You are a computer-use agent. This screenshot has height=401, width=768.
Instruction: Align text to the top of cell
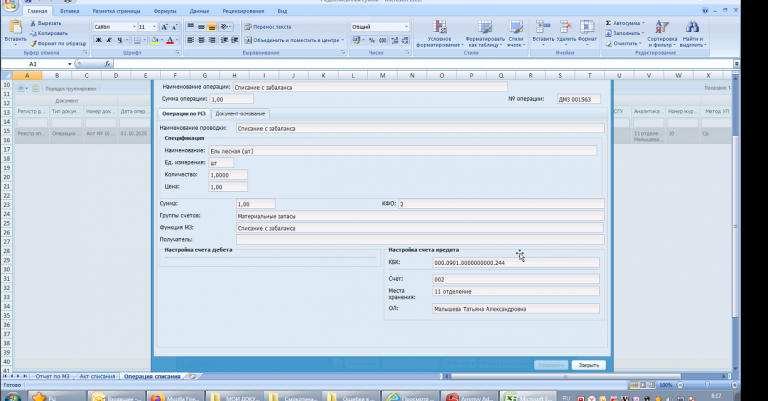click(191, 27)
